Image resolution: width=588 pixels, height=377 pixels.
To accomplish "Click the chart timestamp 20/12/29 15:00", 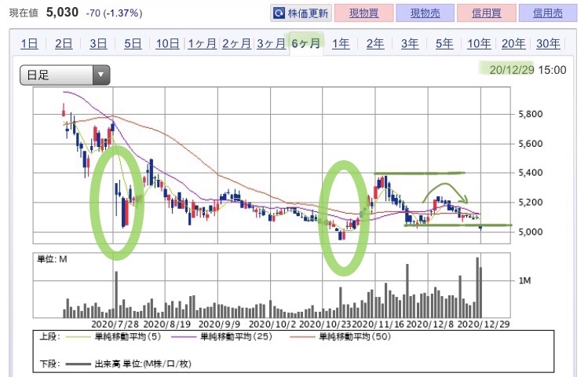I will (528, 70).
